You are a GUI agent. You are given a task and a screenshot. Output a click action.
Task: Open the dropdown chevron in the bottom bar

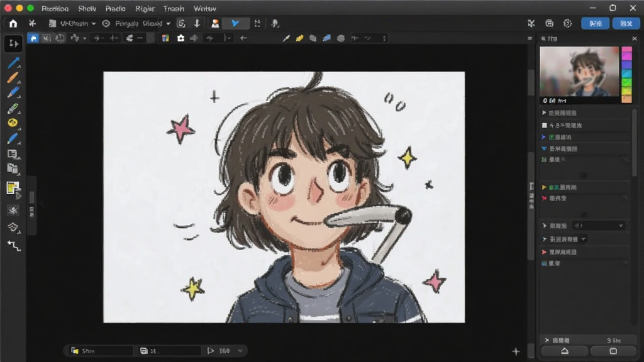[240, 351]
